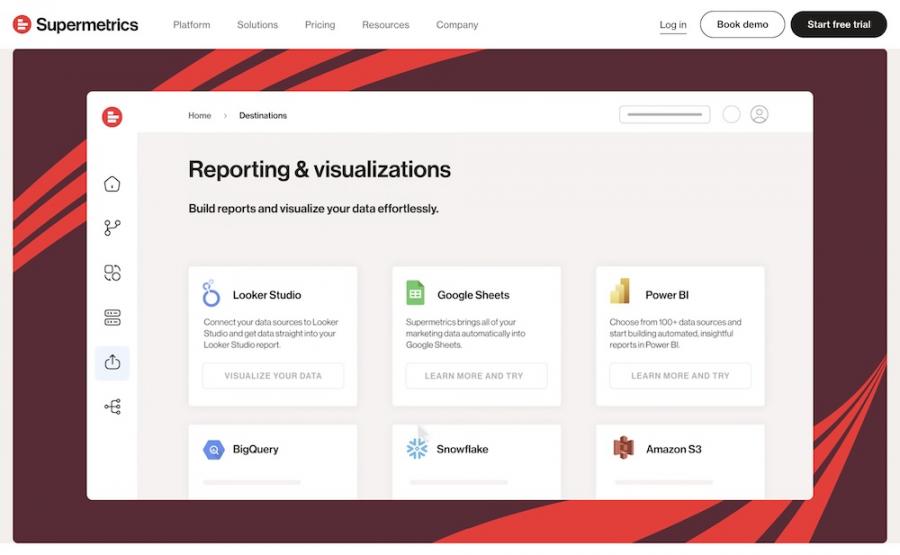
Task: Open the Company menu
Action: (x=457, y=25)
